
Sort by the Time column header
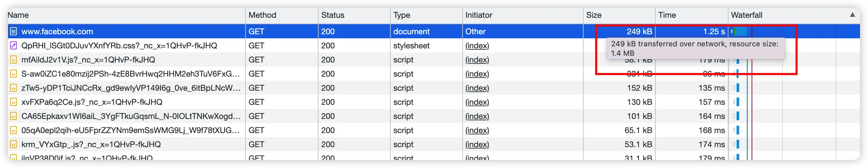click(x=692, y=15)
